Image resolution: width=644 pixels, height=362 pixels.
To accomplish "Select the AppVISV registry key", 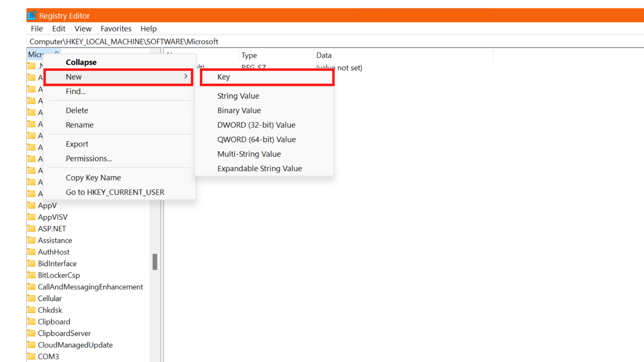I will (53, 217).
